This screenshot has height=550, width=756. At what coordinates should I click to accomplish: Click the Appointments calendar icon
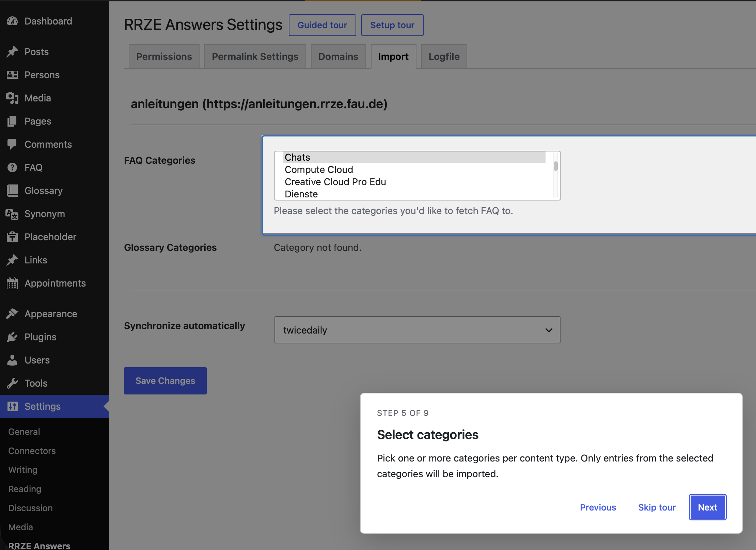pyautogui.click(x=12, y=283)
